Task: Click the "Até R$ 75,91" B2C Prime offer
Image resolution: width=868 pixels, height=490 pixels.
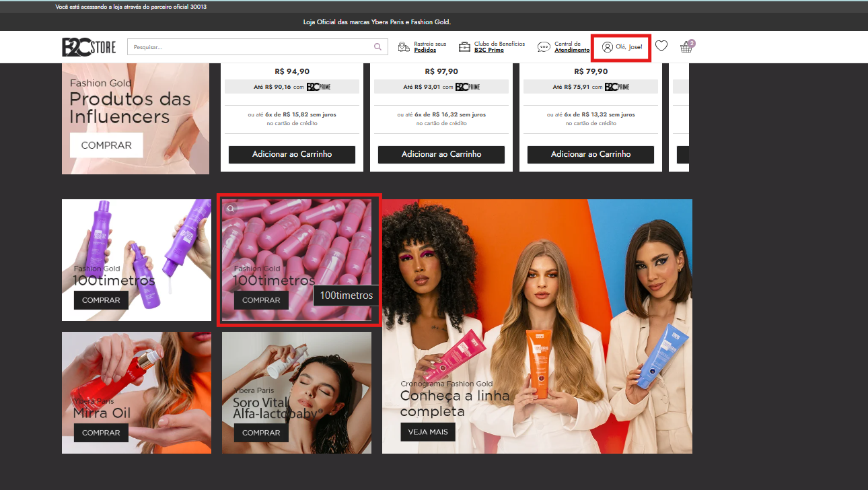Action: pos(591,87)
